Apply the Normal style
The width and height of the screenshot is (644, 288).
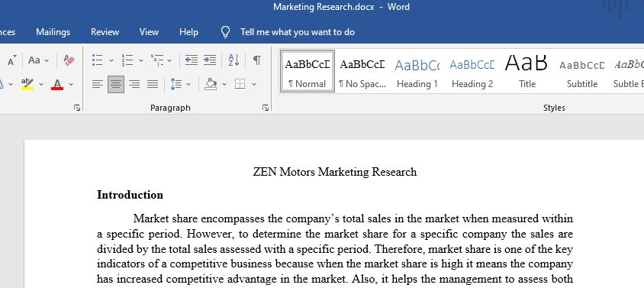[x=308, y=71]
